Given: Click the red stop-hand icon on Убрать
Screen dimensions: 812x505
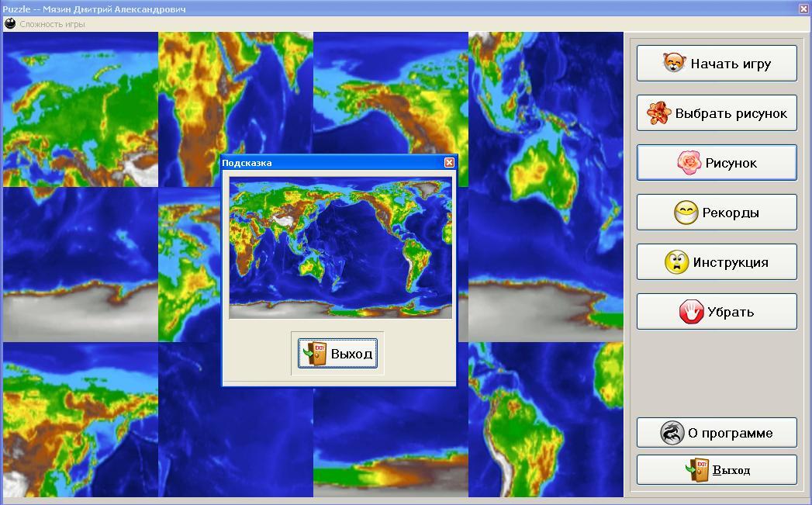Looking at the screenshot, I should 691,312.
